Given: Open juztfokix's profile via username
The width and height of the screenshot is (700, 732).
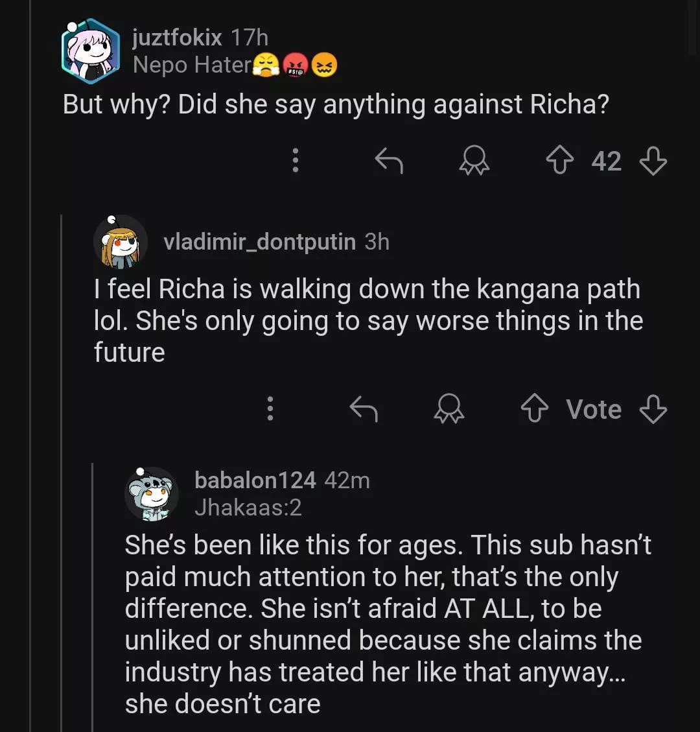Looking at the screenshot, I should [x=176, y=38].
